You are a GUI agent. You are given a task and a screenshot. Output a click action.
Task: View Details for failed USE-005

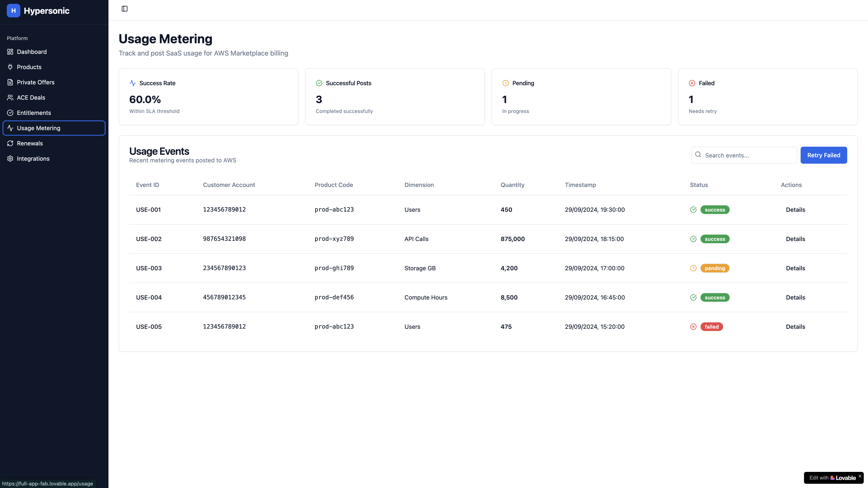(x=795, y=326)
